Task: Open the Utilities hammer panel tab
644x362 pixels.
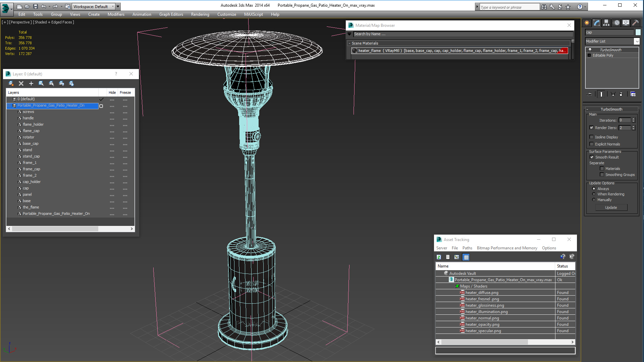Action: 635,23
